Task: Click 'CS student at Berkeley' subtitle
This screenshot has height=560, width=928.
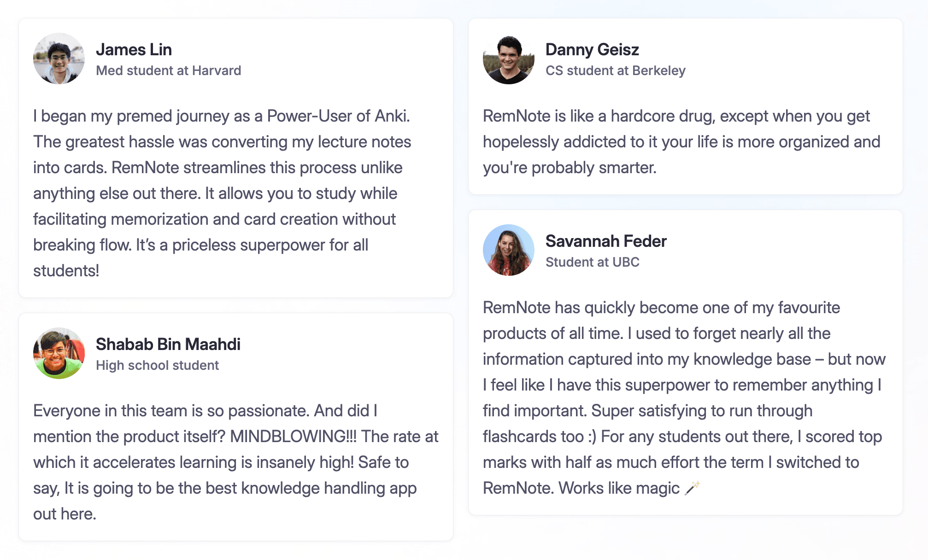Action: tap(616, 70)
